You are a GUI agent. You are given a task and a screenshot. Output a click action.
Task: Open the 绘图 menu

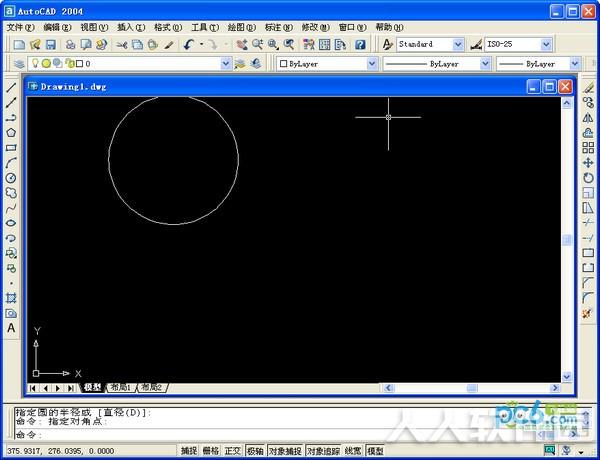pos(241,27)
